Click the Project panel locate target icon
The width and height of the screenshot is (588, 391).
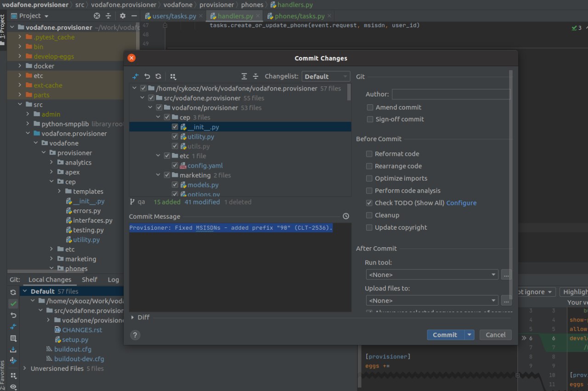(x=97, y=16)
